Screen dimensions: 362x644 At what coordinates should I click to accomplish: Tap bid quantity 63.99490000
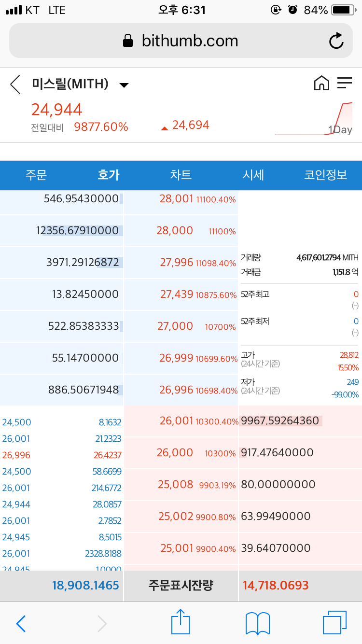(x=276, y=517)
